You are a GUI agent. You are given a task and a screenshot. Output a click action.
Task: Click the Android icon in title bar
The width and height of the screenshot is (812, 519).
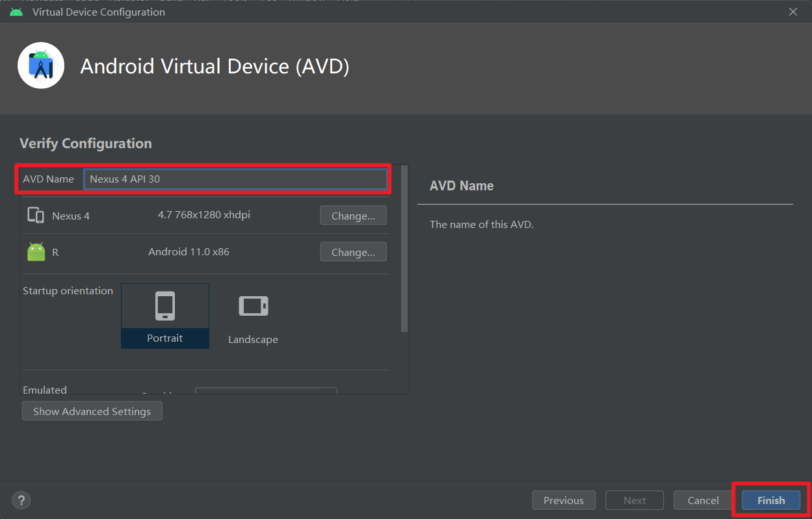16,12
